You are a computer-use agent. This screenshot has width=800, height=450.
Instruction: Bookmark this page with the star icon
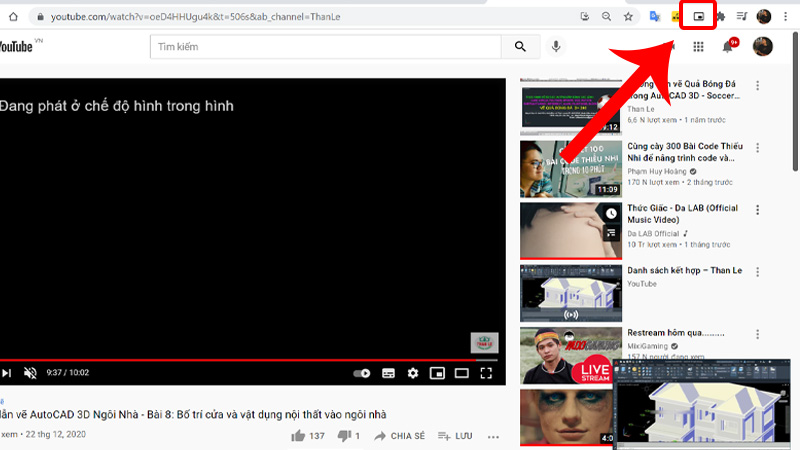(628, 17)
